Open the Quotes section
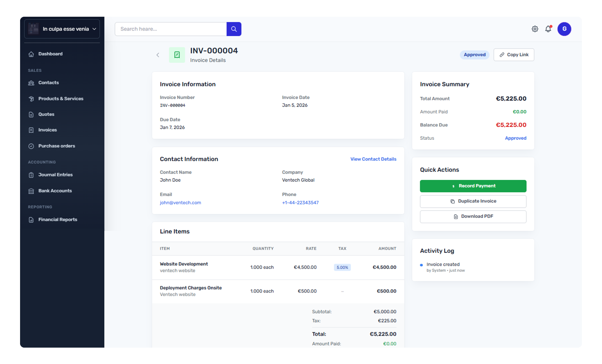This screenshot has width=602, height=364. click(x=46, y=115)
